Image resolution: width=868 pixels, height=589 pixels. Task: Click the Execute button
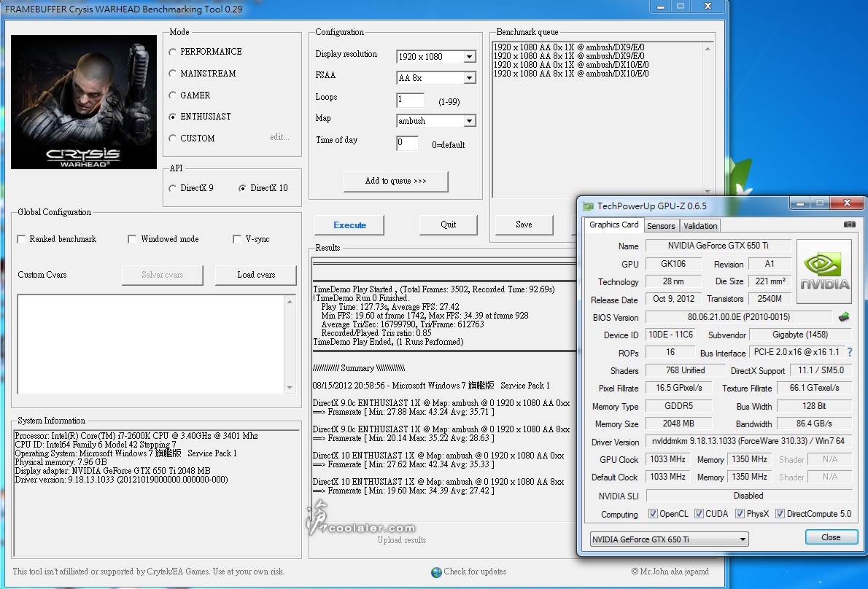[x=349, y=225]
